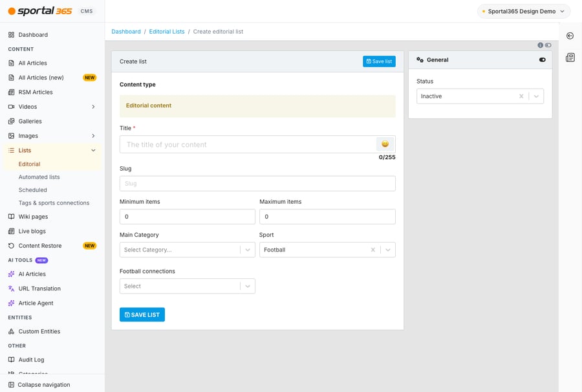
Task: Toggle the General panel switch
Action: 543,60
